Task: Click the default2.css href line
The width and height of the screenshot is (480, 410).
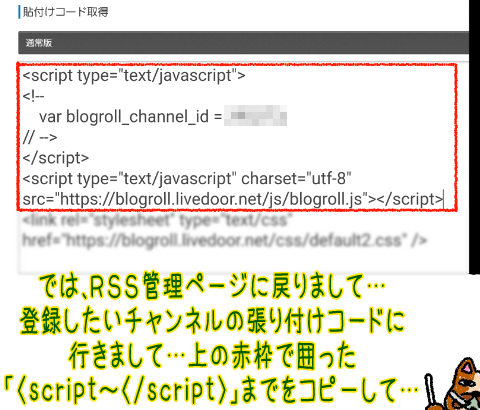Action: (x=225, y=240)
